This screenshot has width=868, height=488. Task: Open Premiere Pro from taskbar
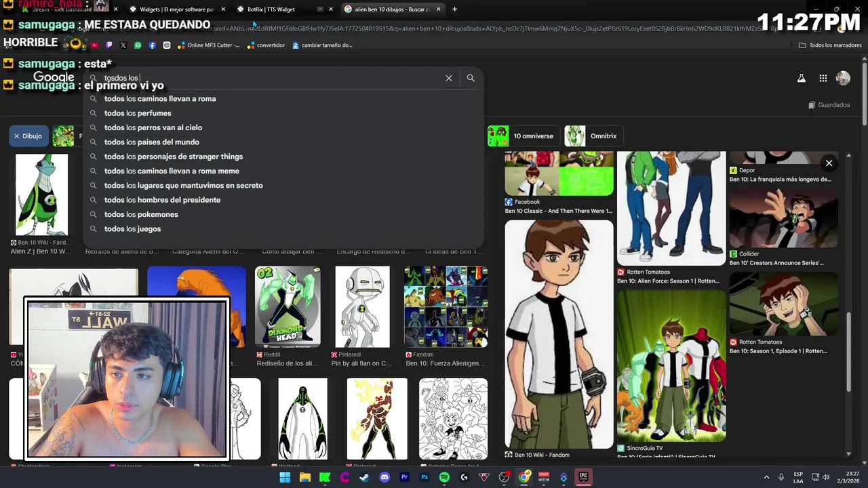(405, 477)
